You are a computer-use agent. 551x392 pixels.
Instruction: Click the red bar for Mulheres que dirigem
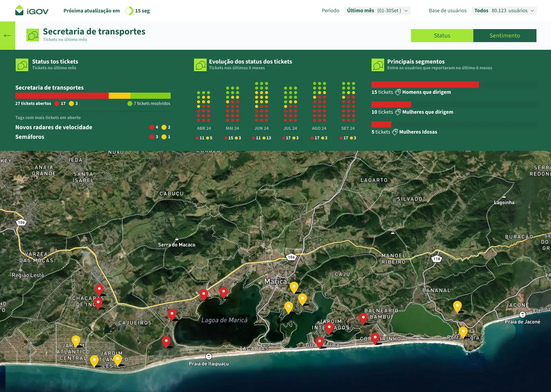(391, 105)
